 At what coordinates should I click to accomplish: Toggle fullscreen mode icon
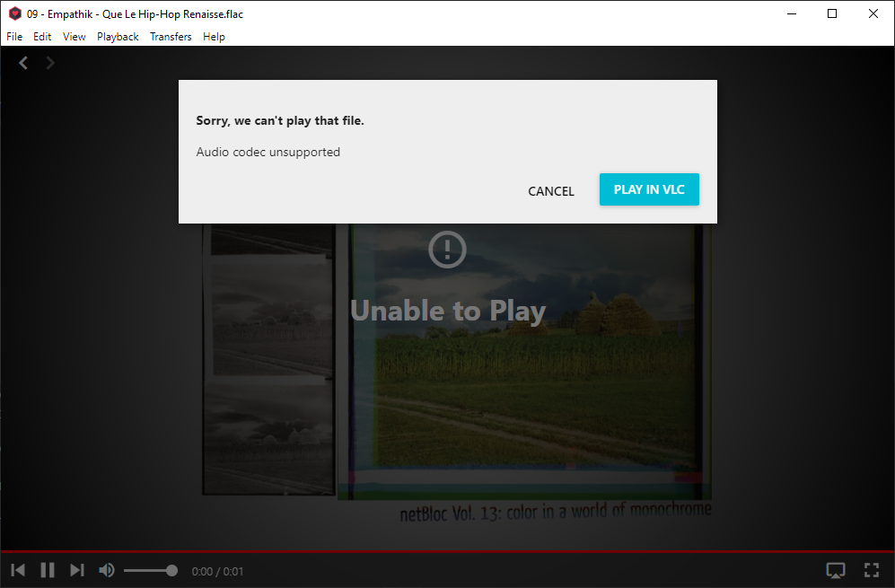tap(872, 570)
